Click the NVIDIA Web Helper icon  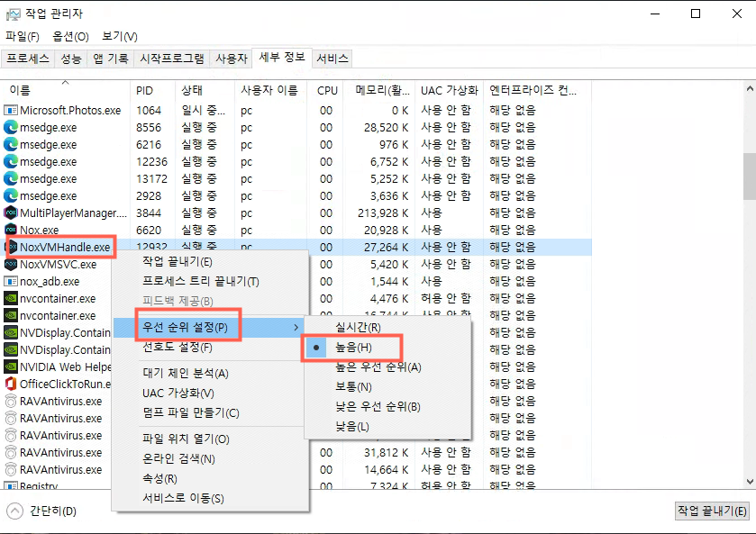11,367
